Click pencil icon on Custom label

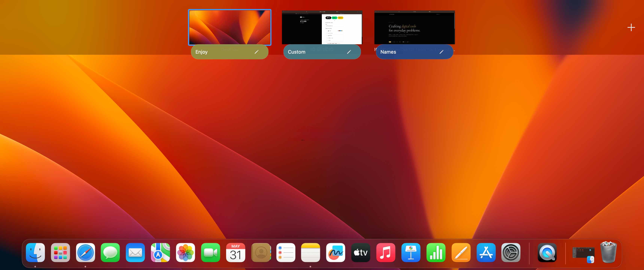point(349,52)
